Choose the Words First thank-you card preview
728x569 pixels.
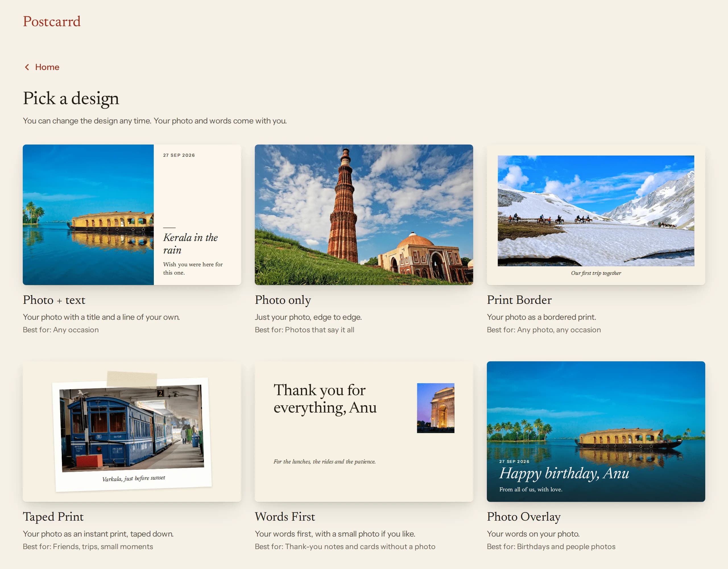click(364, 431)
